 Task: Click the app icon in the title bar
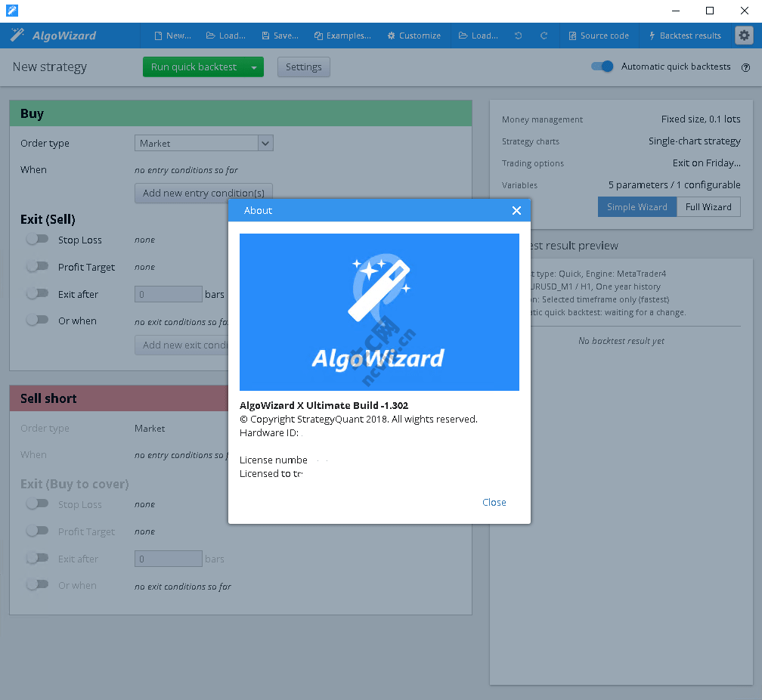tap(12, 11)
